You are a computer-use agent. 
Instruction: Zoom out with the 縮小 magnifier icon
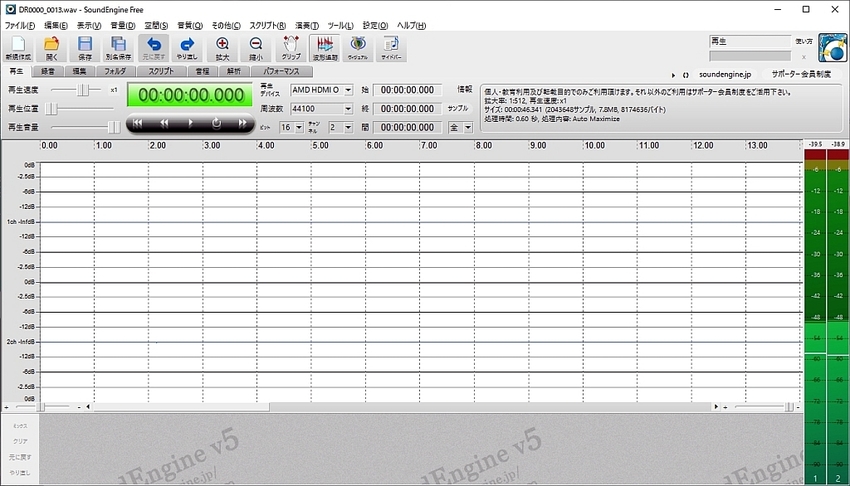point(256,48)
